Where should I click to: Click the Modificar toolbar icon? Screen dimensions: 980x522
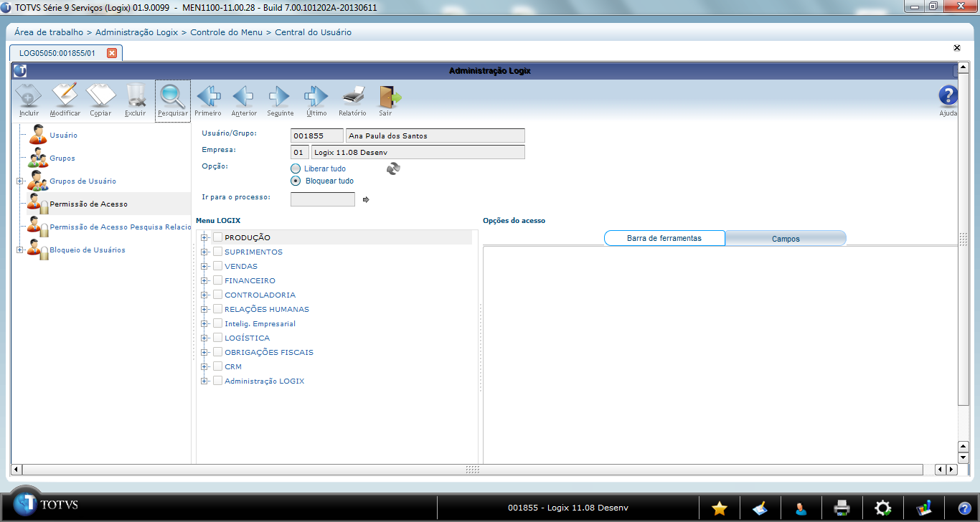tap(65, 100)
